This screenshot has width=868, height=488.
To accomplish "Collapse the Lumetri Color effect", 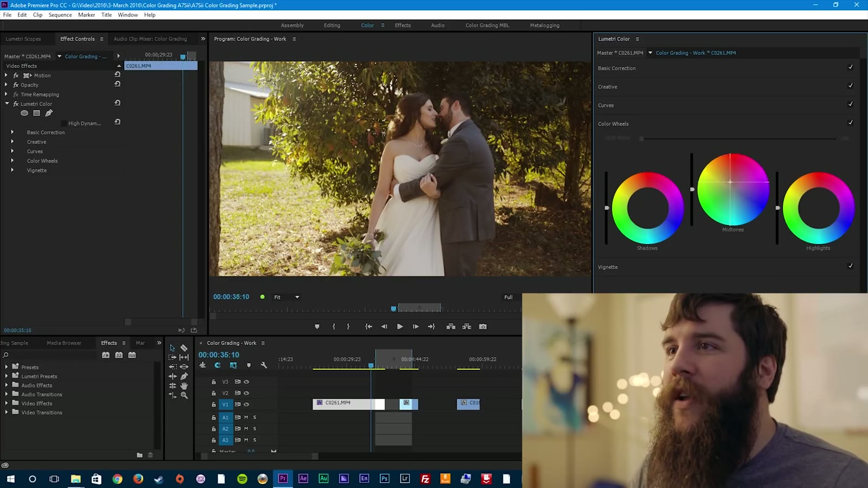I will (x=7, y=104).
